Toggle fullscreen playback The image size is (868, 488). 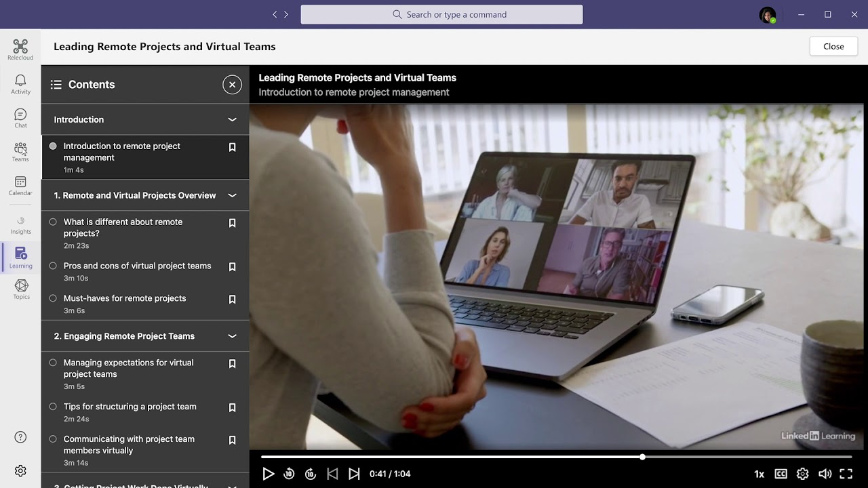pos(846,474)
